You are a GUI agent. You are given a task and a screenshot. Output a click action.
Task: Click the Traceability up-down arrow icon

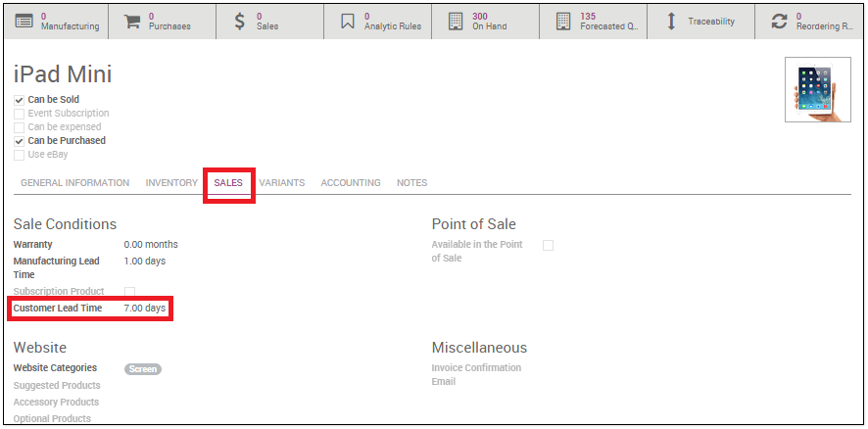[671, 22]
